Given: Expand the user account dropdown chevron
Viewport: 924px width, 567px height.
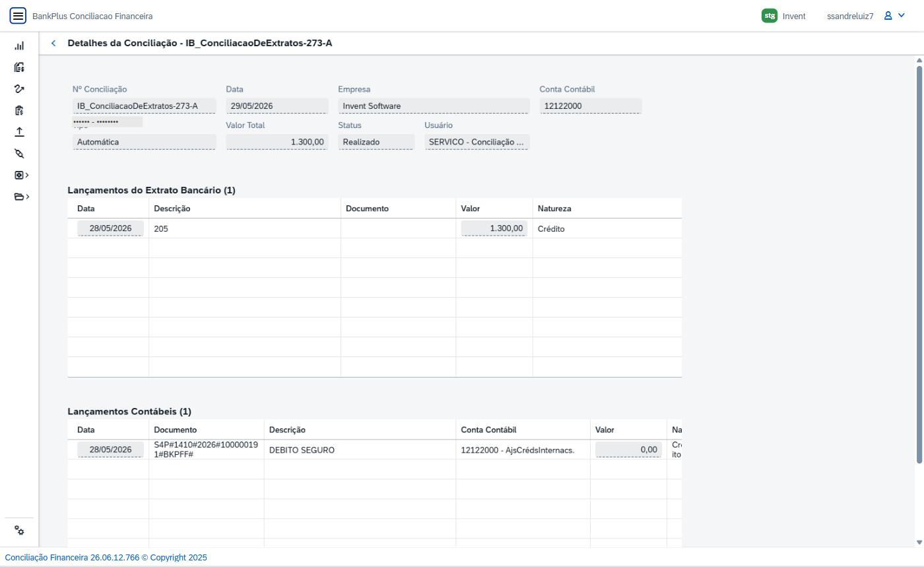Looking at the screenshot, I should coord(902,16).
